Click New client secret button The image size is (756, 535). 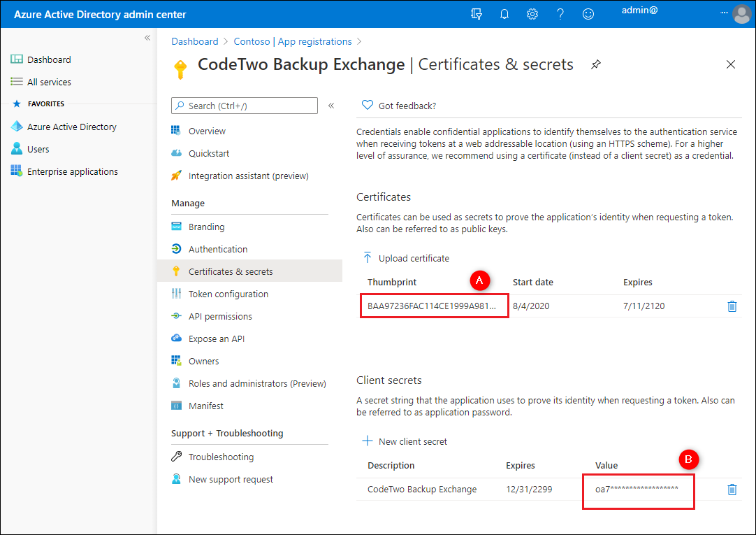(x=405, y=441)
